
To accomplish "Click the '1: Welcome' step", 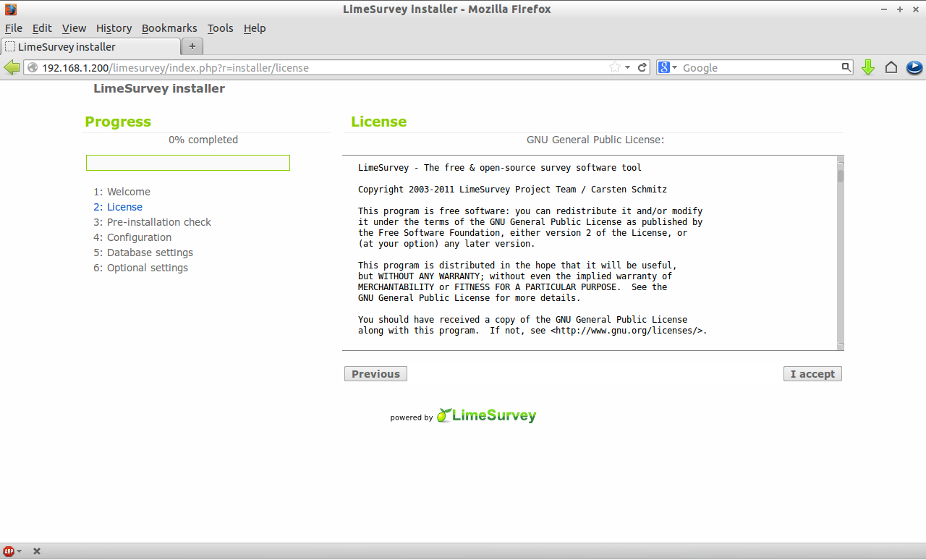I will [122, 192].
